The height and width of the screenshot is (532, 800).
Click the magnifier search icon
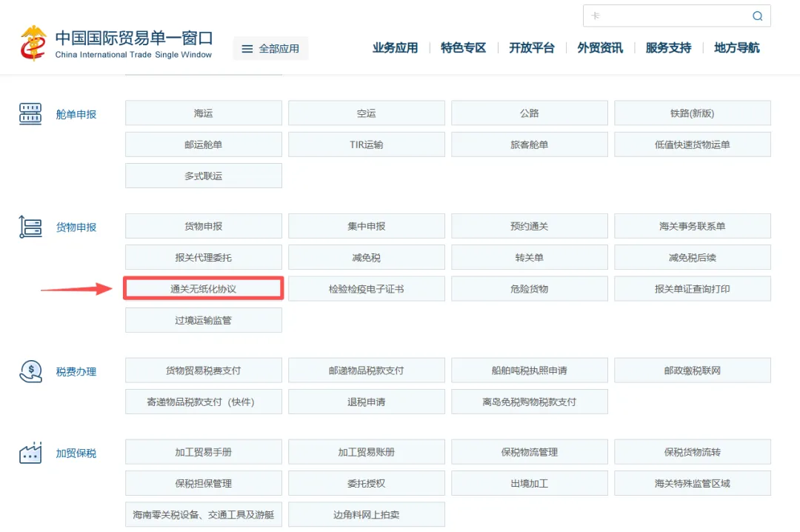[757, 16]
